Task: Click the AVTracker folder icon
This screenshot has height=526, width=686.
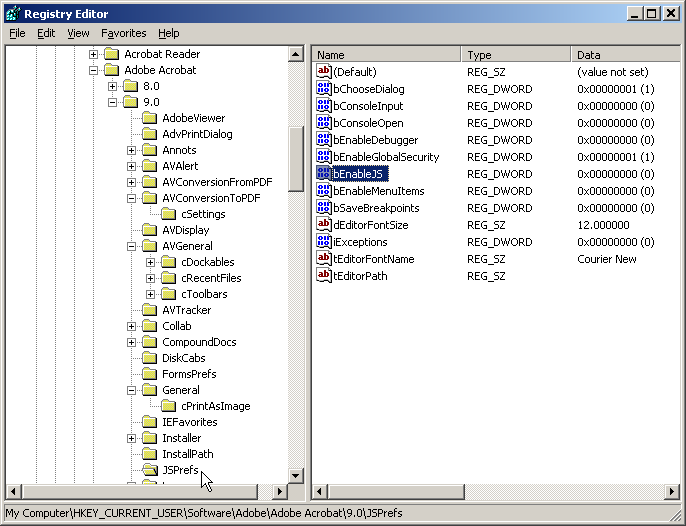Action: tap(150, 310)
